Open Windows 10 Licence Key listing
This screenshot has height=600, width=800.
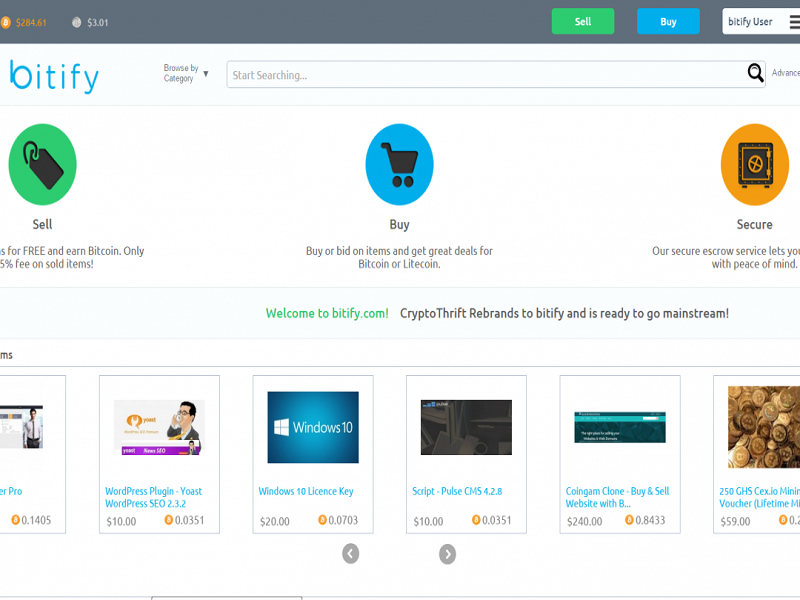[306, 491]
